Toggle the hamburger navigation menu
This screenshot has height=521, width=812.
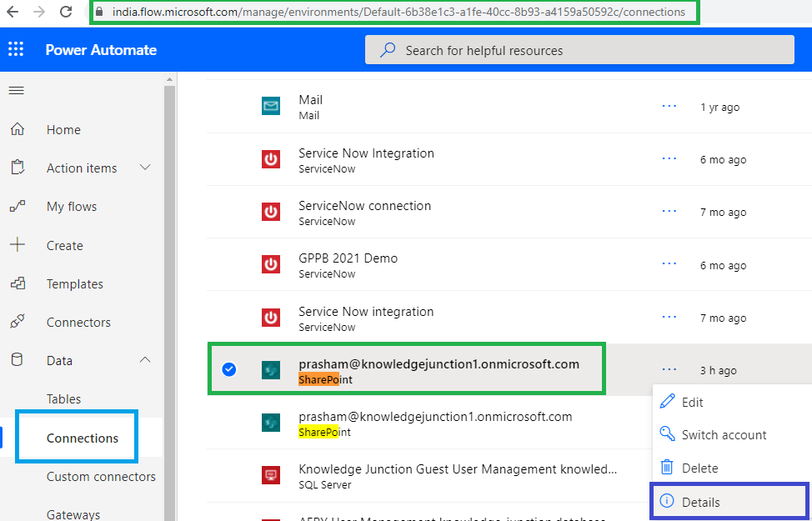(17, 91)
